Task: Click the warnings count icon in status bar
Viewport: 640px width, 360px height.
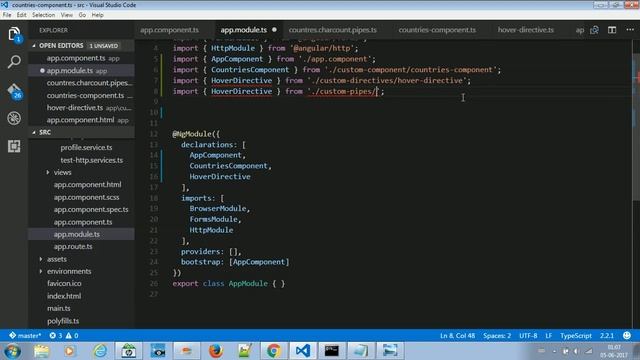Action: point(72,336)
